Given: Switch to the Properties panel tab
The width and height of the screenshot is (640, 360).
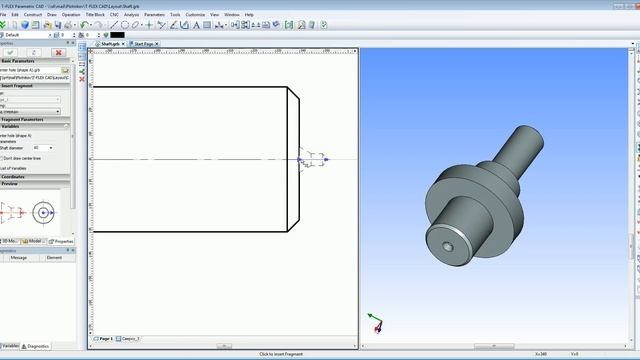Looking at the screenshot, I should (61, 242).
